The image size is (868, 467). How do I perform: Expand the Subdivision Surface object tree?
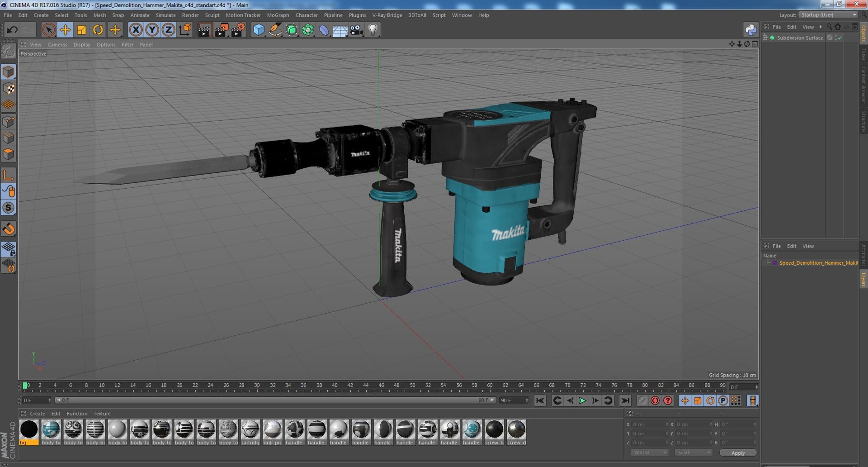(x=765, y=38)
